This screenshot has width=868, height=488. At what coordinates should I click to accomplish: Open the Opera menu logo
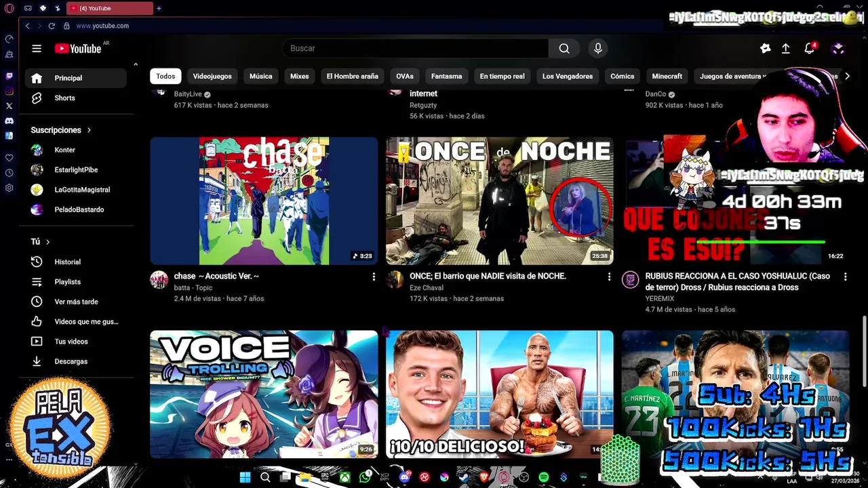click(9, 8)
